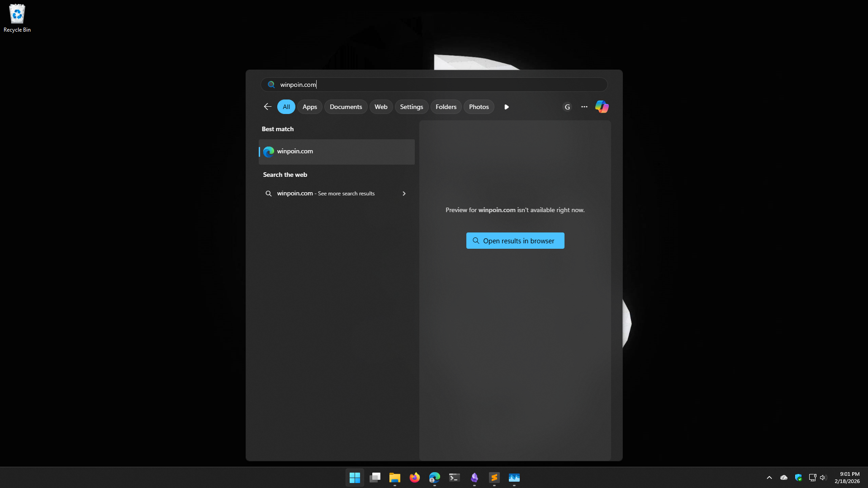868x488 pixels.
Task: Filter results by Settings
Action: [x=411, y=107]
